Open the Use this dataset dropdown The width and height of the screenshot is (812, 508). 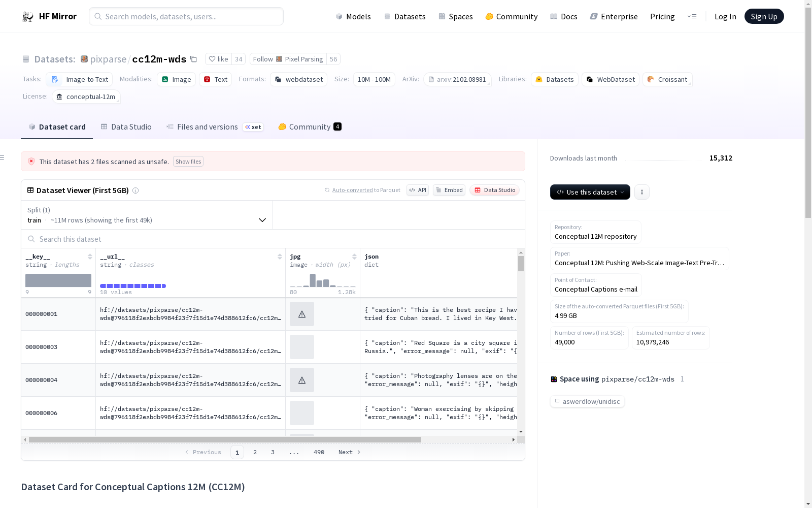click(x=590, y=192)
